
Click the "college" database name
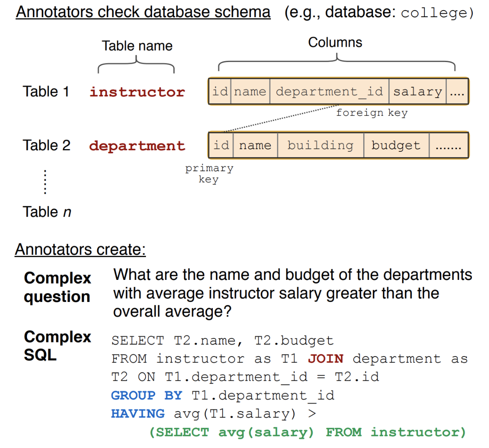point(438,13)
